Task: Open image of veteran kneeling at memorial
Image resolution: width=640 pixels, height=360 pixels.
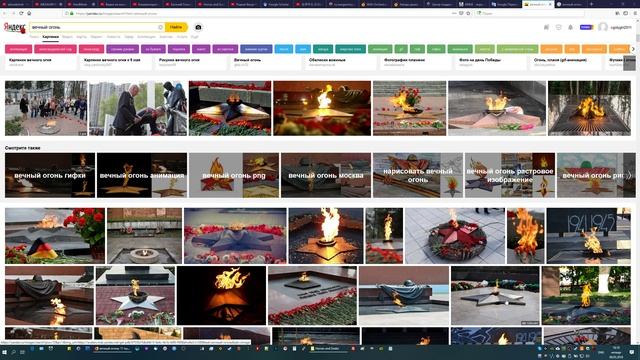Action: click(138, 108)
